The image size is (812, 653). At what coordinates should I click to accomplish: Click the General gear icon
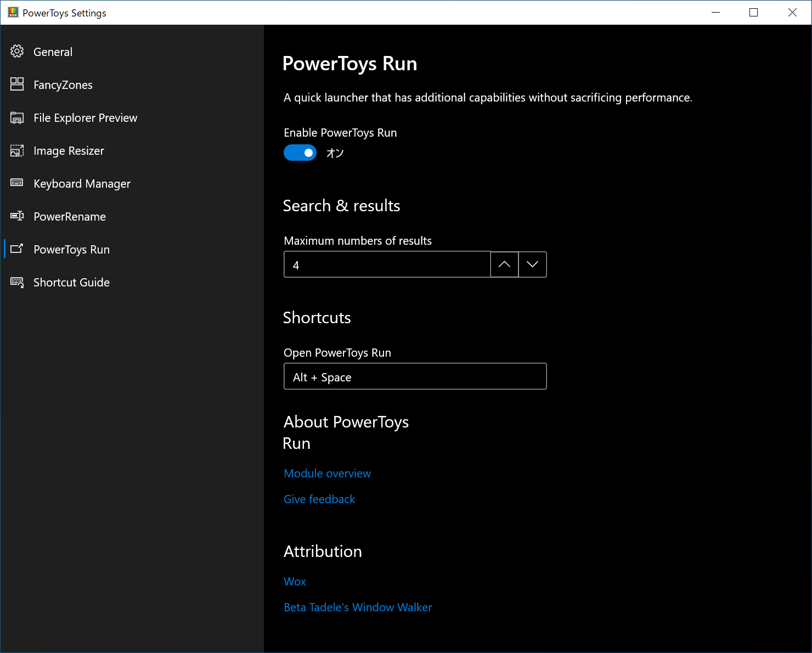[17, 52]
